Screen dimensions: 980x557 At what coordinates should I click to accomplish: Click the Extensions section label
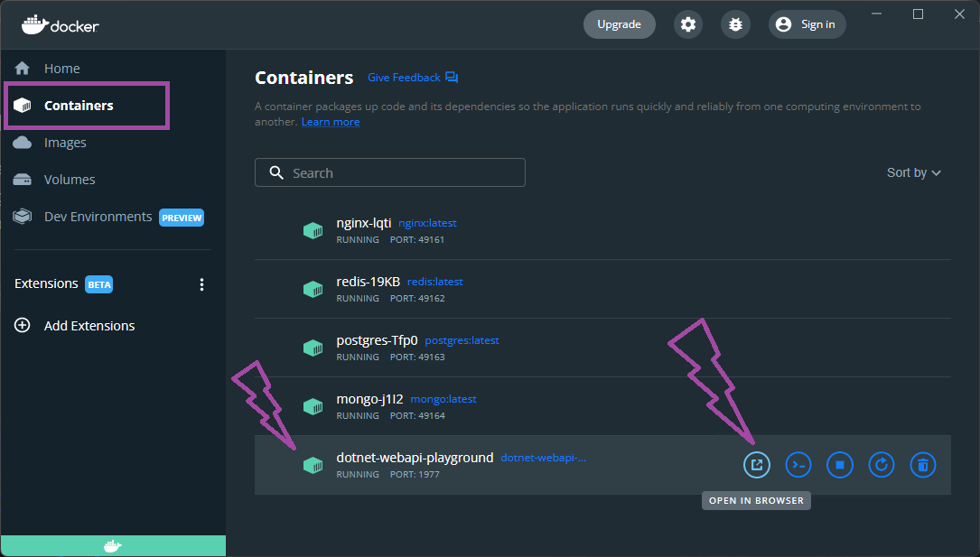[46, 283]
